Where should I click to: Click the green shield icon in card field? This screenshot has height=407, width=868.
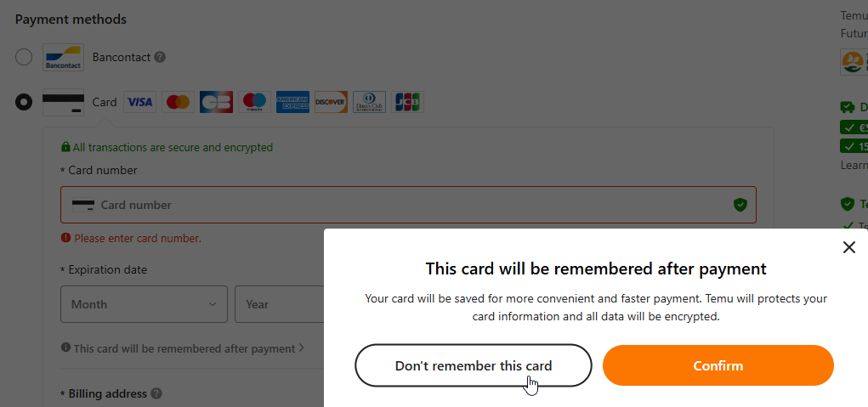point(740,205)
